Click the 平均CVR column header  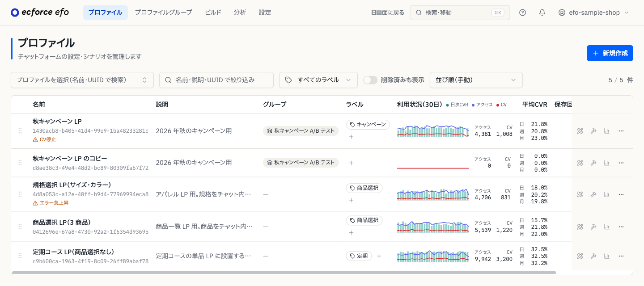[x=535, y=105]
